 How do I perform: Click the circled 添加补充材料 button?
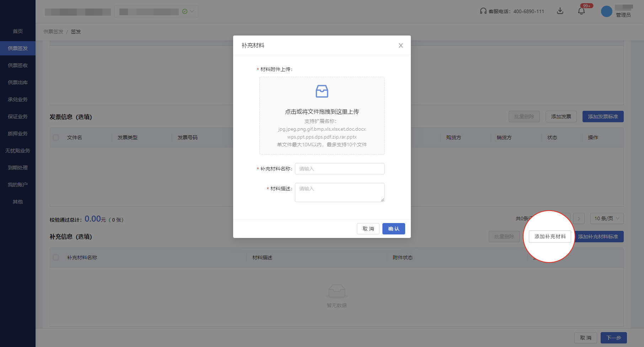tap(550, 237)
